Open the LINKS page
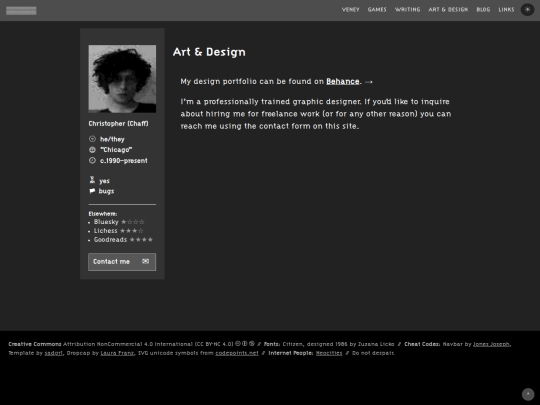Screen dimensions: 540x405 point(506,10)
